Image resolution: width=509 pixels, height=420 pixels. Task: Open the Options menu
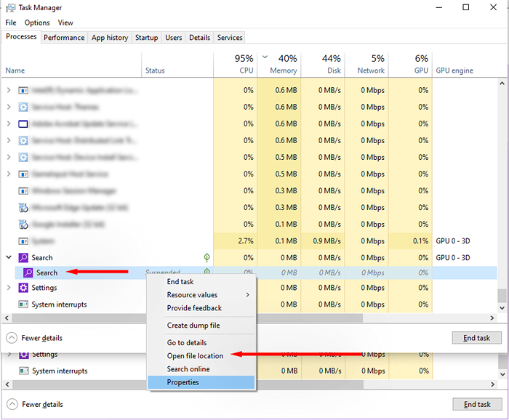[37, 23]
